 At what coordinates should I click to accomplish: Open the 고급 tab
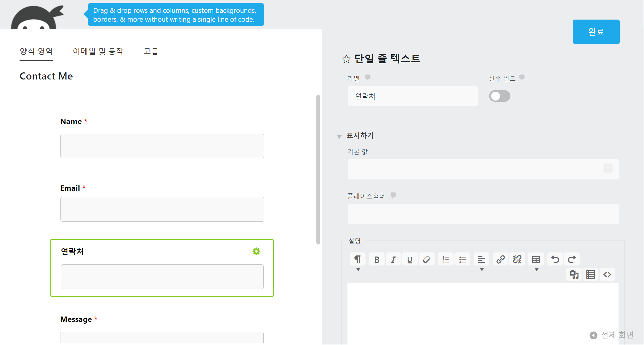coord(151,51)
